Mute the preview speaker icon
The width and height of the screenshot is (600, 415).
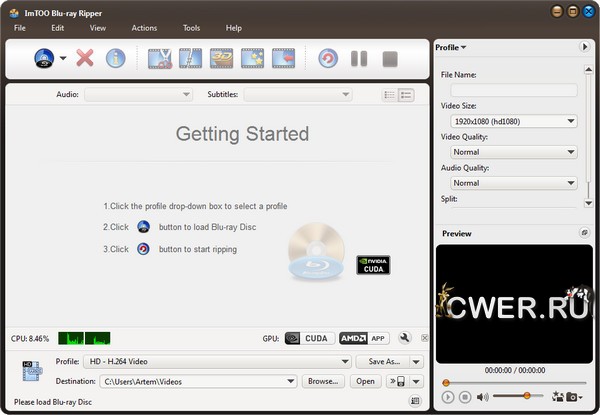483,397
